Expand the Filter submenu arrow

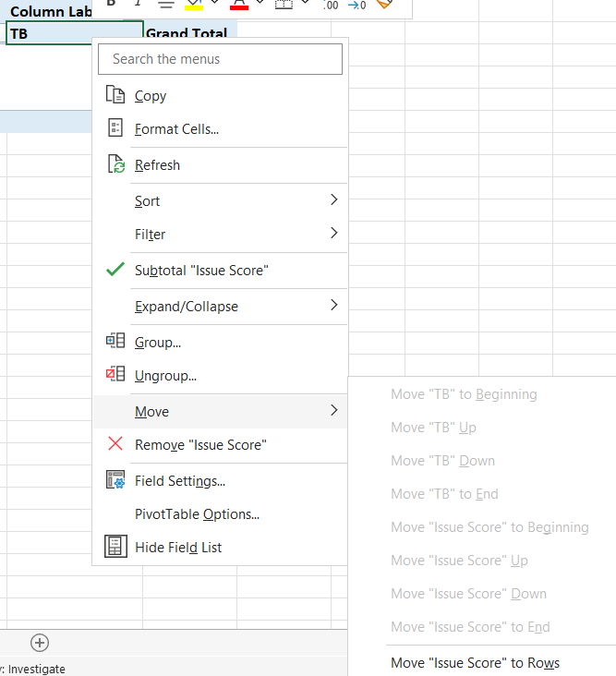coord(333,233)
